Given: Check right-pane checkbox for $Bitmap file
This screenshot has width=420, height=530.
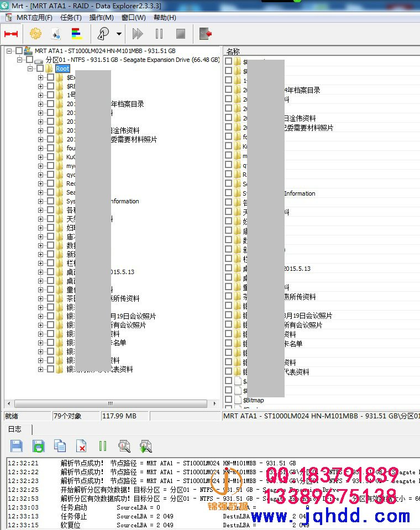Looking at the screenshot, I should (228, 400).
